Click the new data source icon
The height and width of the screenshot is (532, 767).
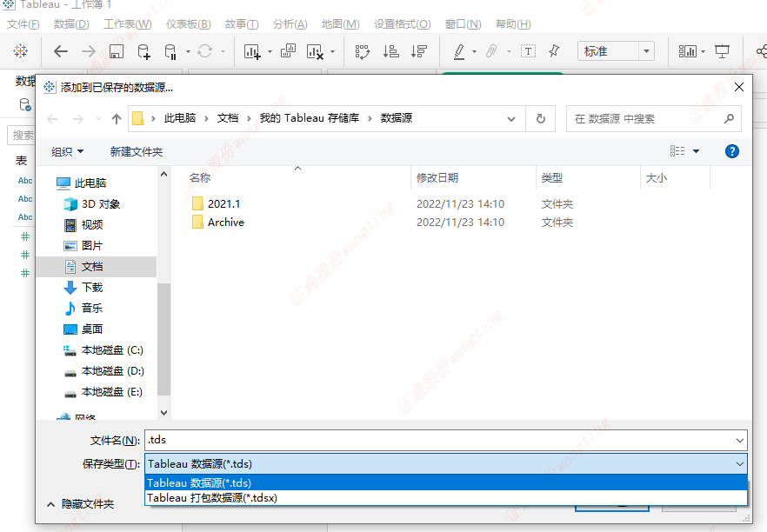143,50
